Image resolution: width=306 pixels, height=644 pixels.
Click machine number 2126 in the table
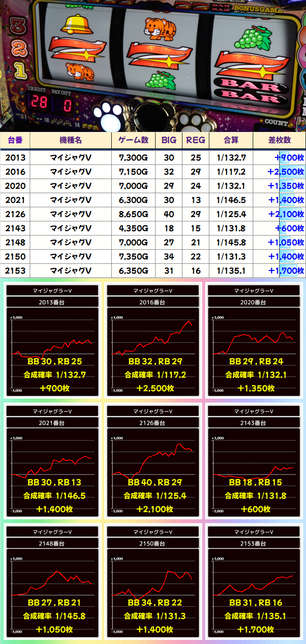tap(15, 214)
